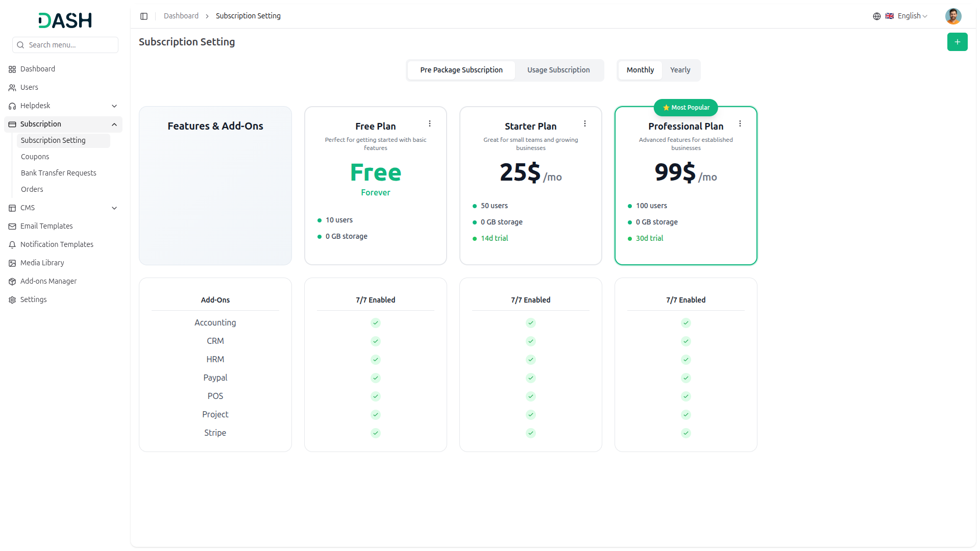This screenshot has height=551, width=980.
Task: Toggle Paypal checkmark for Starter Plan
Action: click(531, 378)
